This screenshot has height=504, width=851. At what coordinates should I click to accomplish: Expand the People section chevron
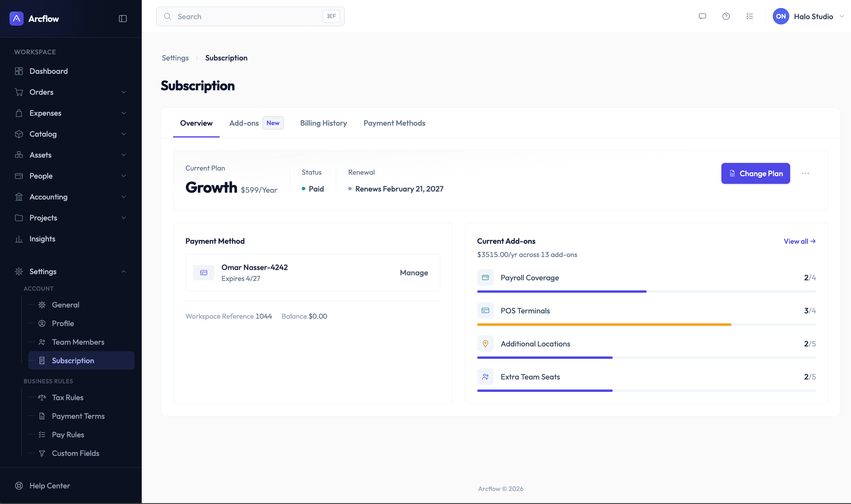pyautogui.click(x=124, y=176)
